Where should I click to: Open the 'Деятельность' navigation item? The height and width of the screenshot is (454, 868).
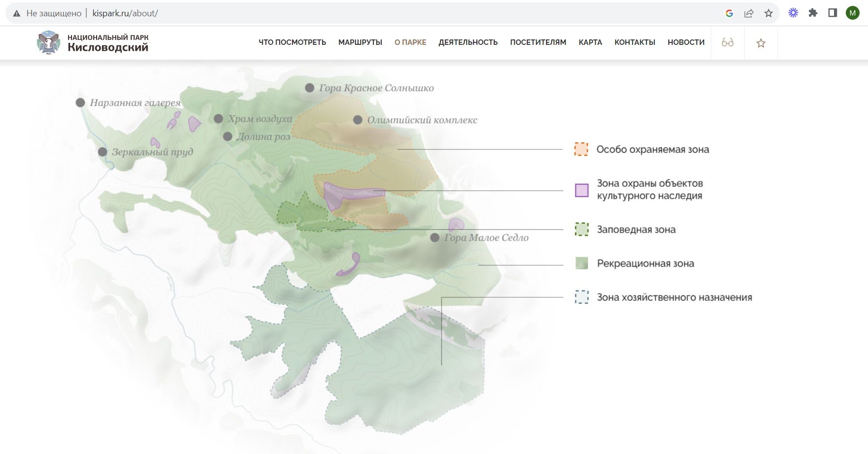coord(468,42)
